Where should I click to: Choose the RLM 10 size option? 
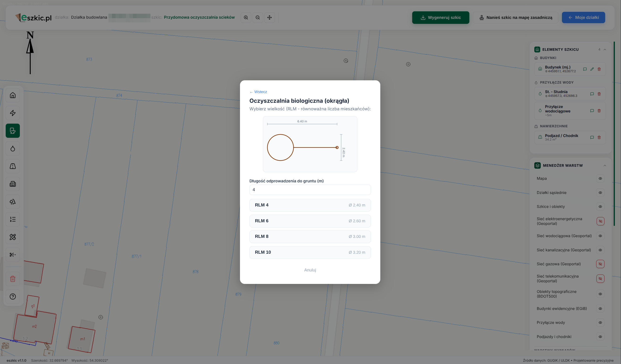click(x=310, y=252)
